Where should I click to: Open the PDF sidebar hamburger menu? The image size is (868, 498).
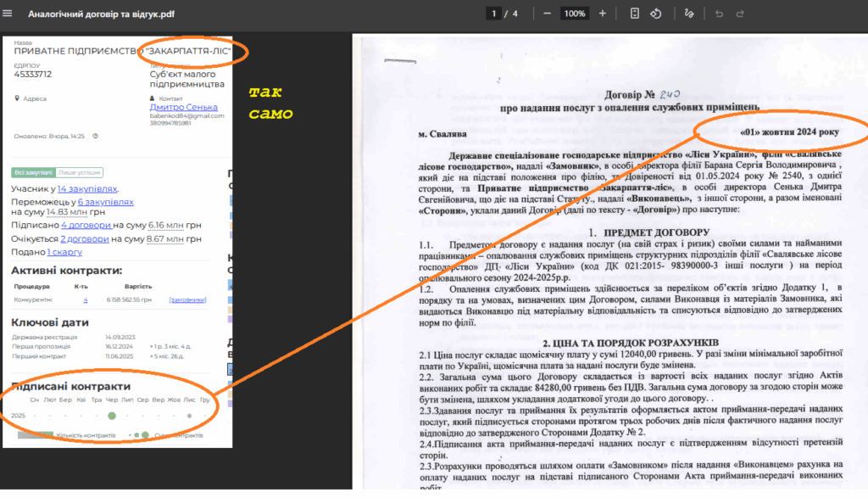coord(8,14)
